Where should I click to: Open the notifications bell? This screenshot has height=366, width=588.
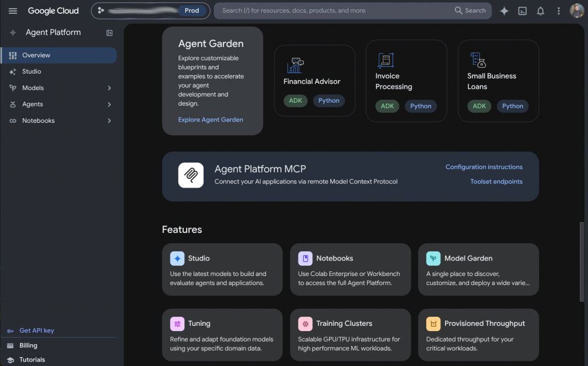tap(540, 11)
